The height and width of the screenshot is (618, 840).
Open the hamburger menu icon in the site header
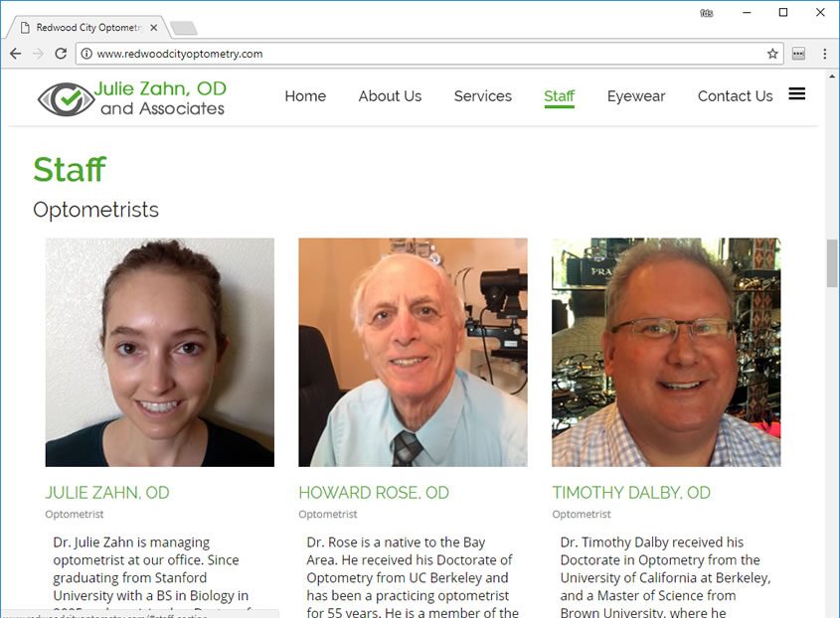796,94
